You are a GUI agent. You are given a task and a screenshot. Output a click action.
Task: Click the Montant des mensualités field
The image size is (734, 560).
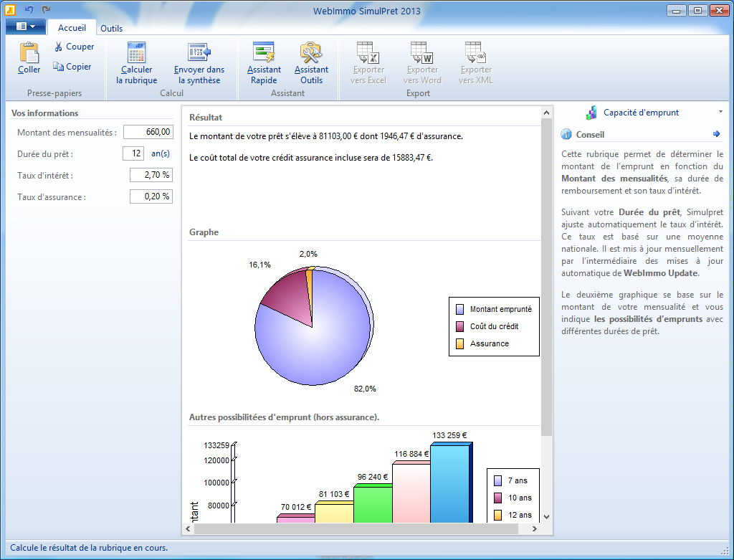coord(148,132)
